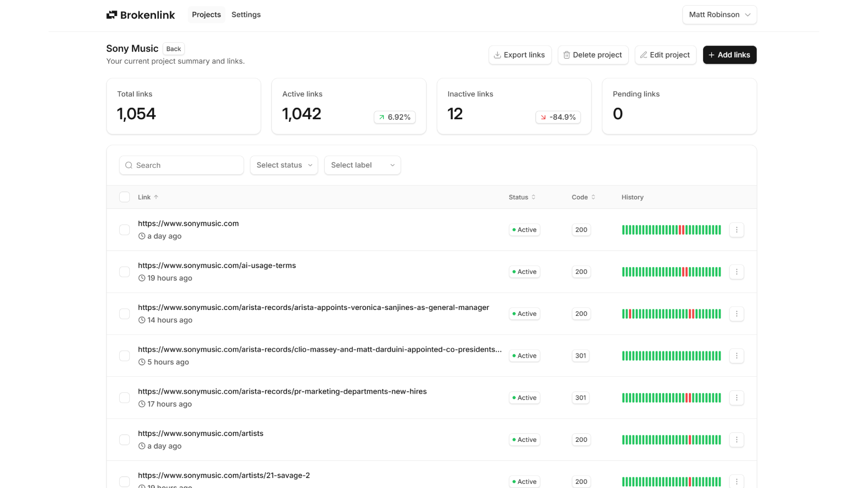The image size is (868, 488).
Task: Click history bar for sonymusic.com homepage
Action: (x=671, y=230)
